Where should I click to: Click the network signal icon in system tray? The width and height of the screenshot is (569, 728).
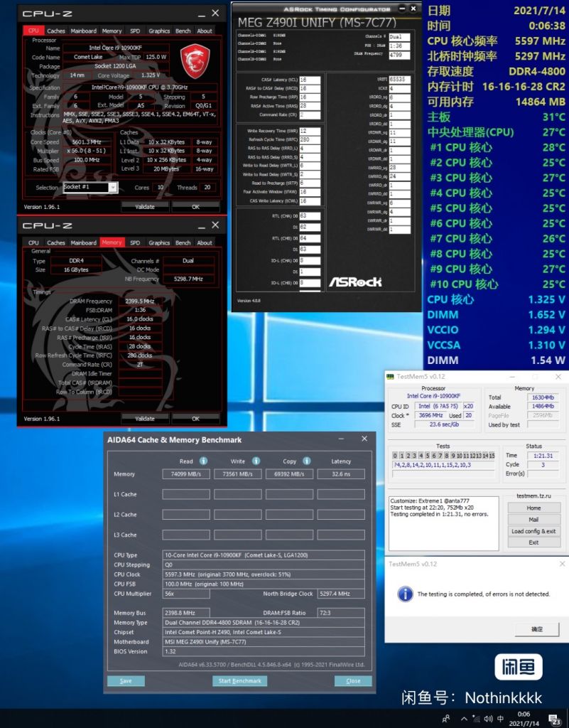click(477, 719)
